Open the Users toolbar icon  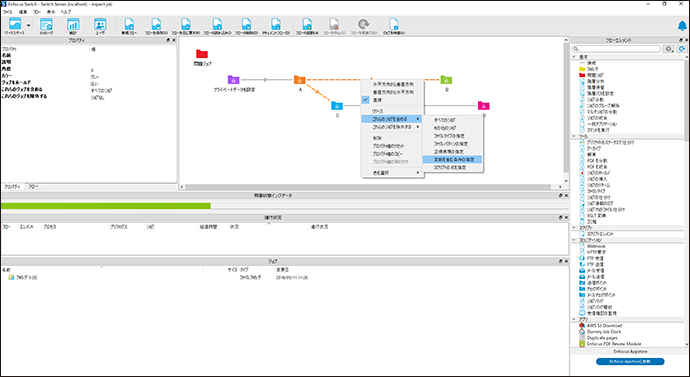point(100,25)
